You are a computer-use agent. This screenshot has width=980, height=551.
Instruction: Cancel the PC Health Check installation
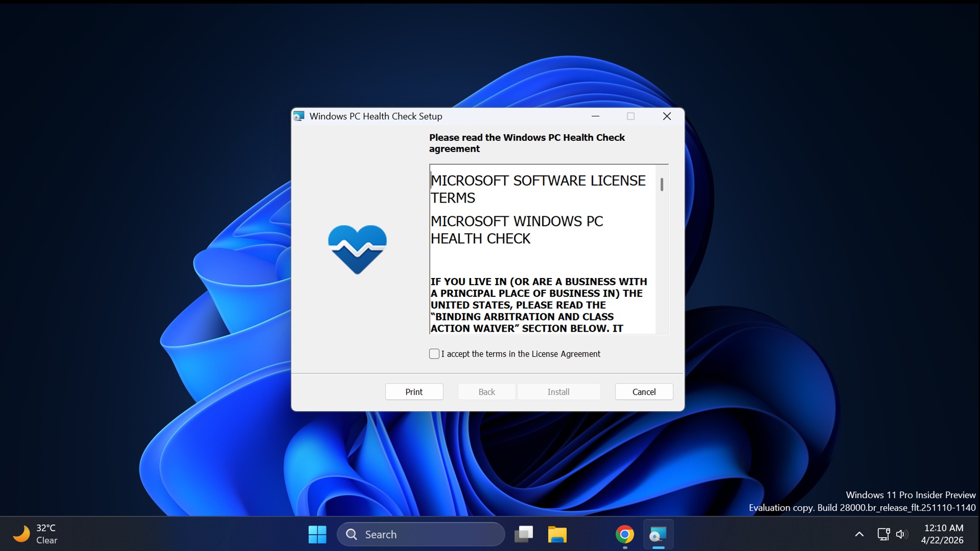644,391
